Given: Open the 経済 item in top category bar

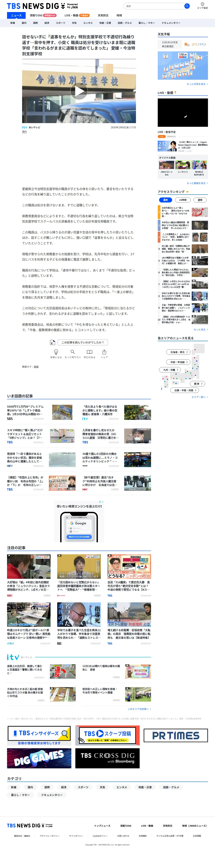Looking at the screenshot, I should (47, 23).
